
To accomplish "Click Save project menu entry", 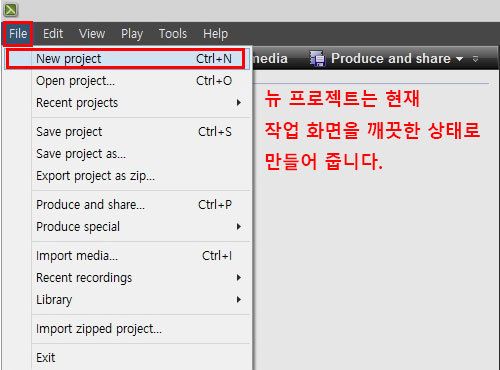I will [127, 132].
